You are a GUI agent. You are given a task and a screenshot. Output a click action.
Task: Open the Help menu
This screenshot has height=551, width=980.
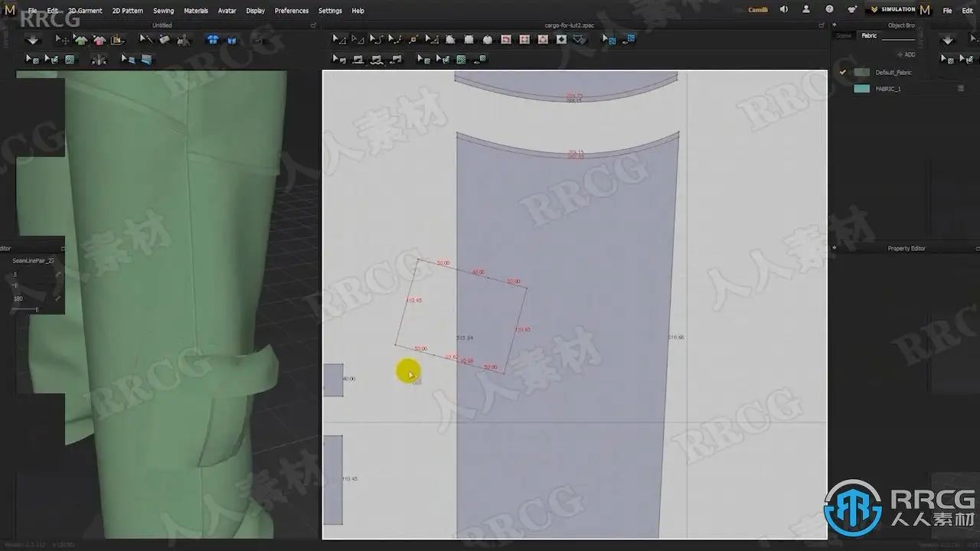[x=358, y=11]
